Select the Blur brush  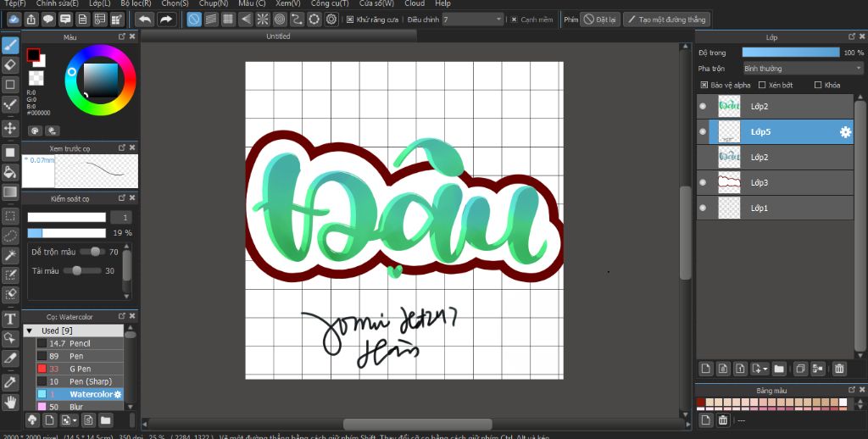coord(80,407)
